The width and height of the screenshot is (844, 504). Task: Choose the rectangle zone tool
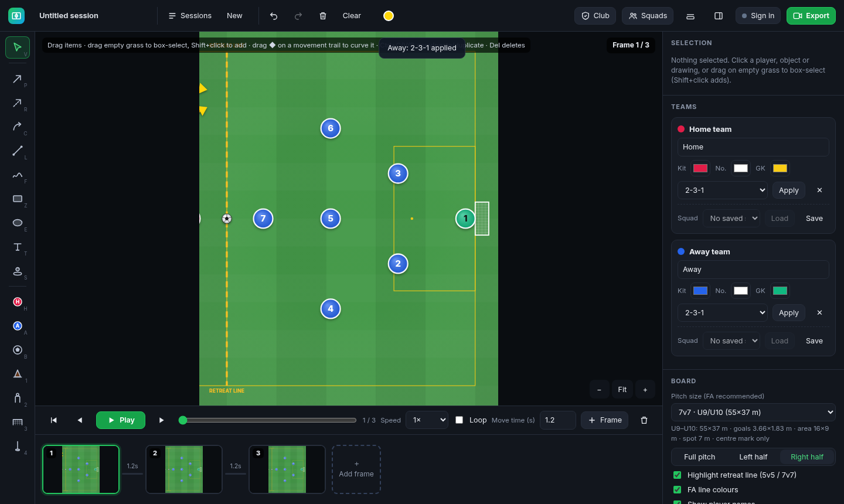click(18, 199)
